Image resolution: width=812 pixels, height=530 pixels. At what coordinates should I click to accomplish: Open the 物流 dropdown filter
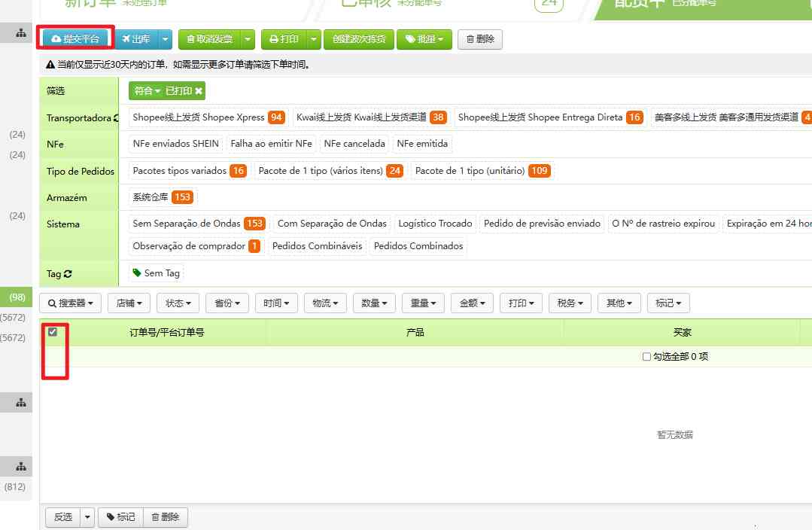(x=325, y=303)
